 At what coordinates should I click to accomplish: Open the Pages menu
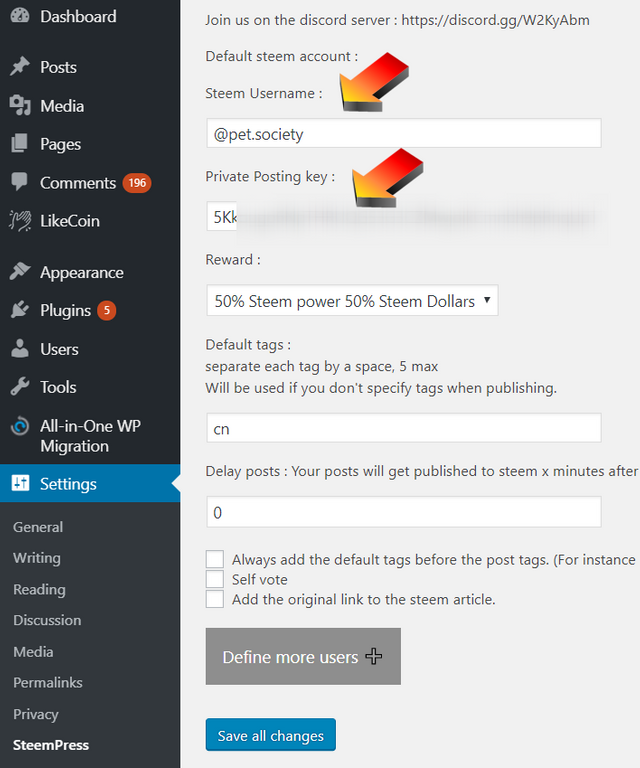[x=61, y=144]
